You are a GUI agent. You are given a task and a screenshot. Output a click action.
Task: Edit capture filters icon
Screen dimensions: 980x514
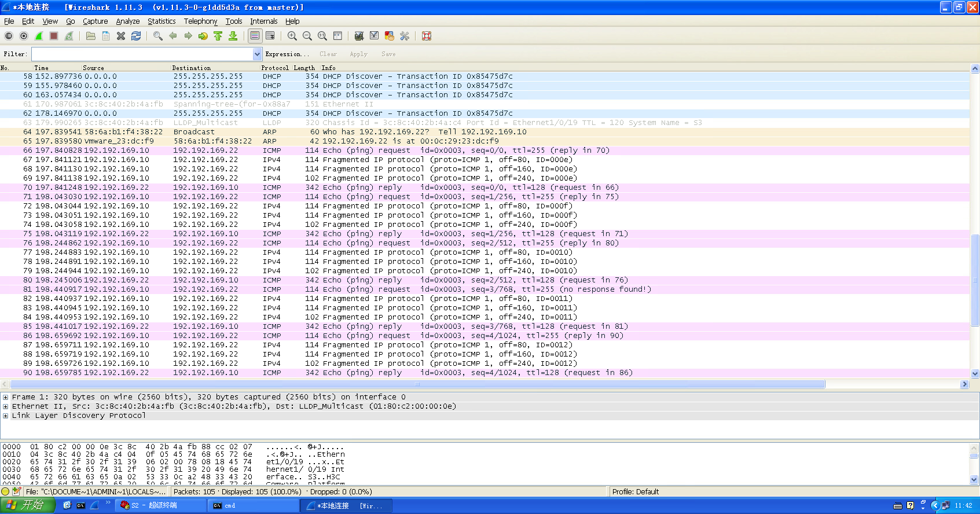(359, 36)
